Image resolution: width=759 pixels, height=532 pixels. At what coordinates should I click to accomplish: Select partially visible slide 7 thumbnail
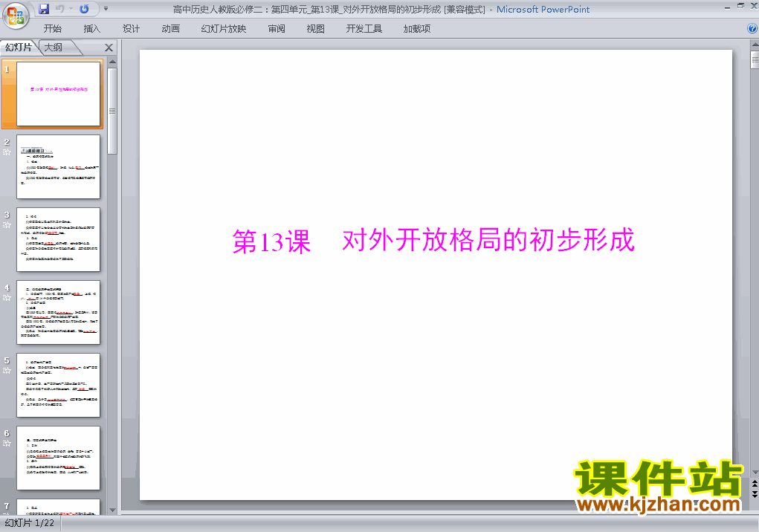point(59,507)
